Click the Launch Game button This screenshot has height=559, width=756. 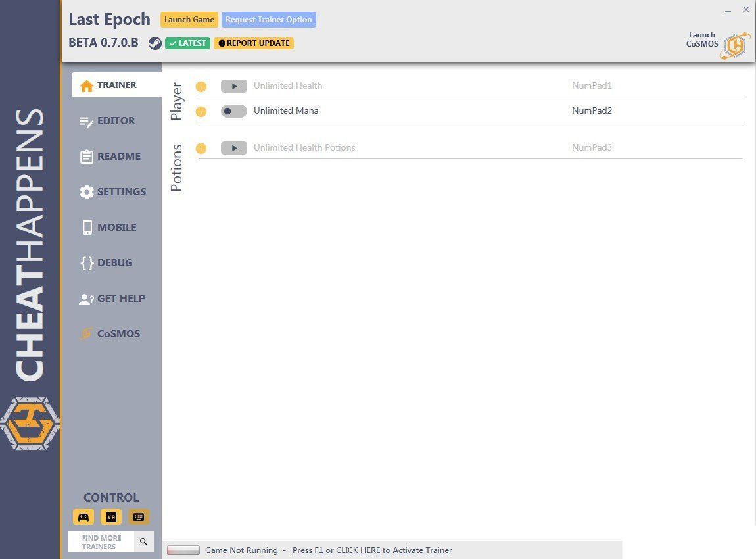click(189, 20)
